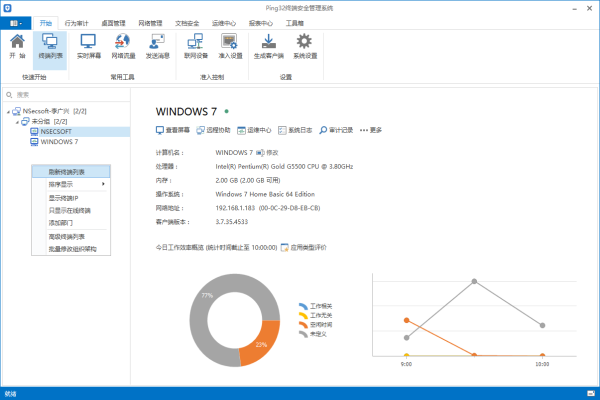Click the 就绪 status bar text
Image resolution: width=600 pixels, height=400 pixels.
[10, 393]
